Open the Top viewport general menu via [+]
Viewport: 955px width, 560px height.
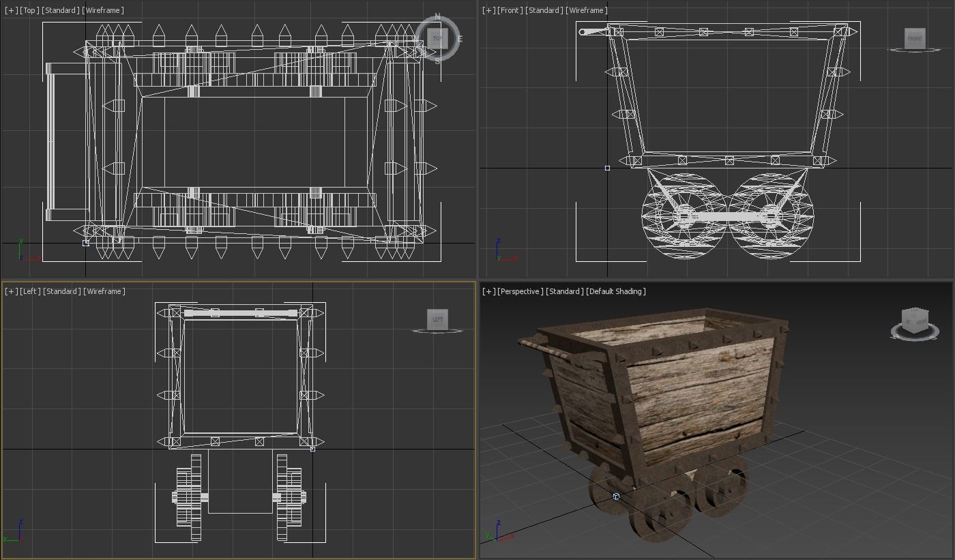pyautogui.click(x=10, y=10)
